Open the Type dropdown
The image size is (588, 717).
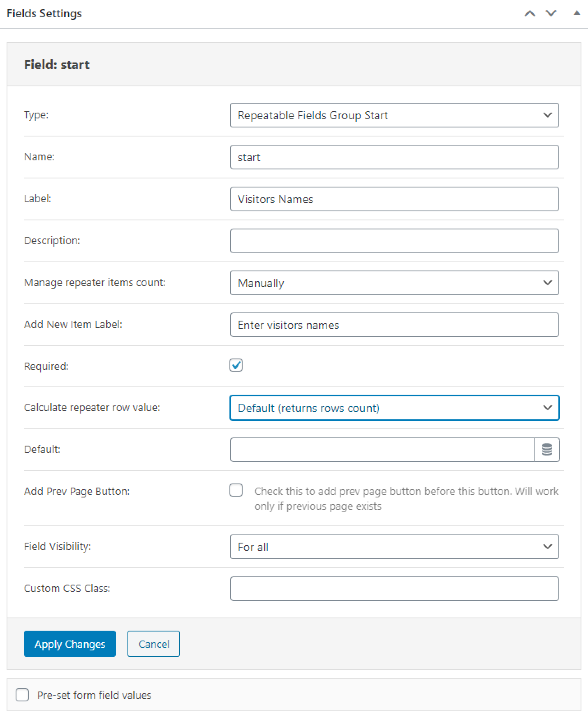pos(395,115)
